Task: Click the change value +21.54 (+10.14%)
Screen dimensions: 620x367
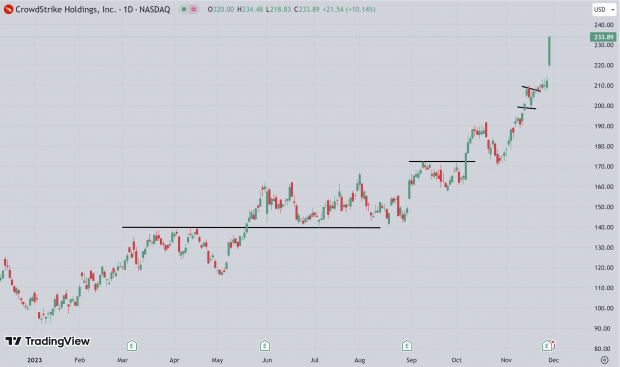Action: point(349,9)
